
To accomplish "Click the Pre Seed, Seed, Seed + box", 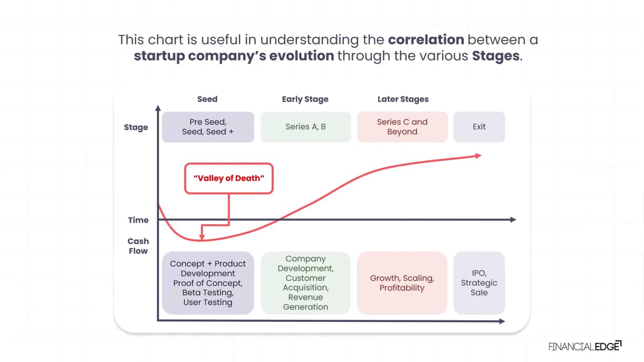I will click(208, 127).
